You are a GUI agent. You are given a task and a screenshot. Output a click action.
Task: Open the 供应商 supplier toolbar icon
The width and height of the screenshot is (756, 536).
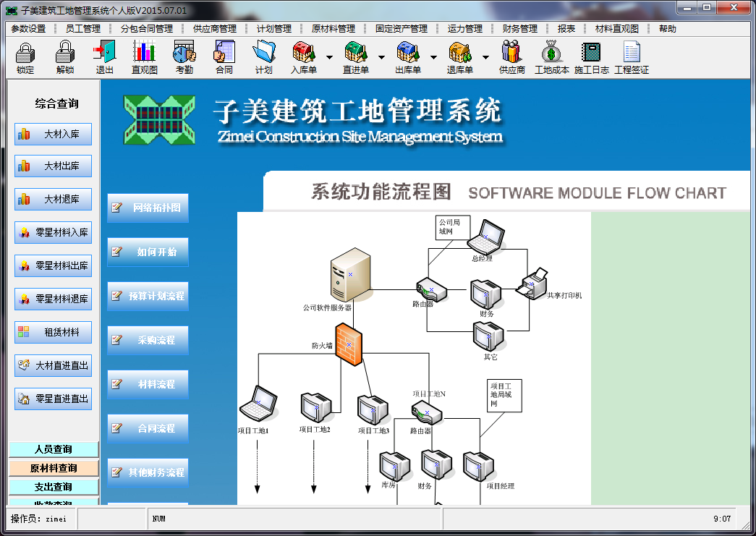511,57
